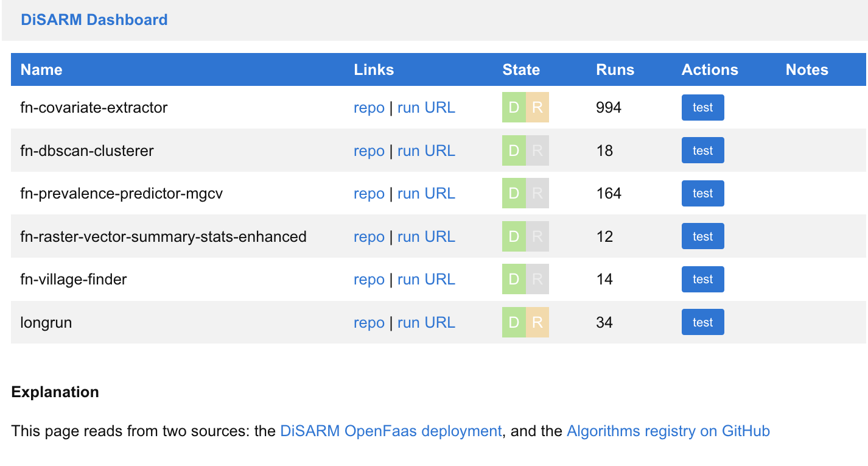
Task: Click orange R state badge for longrun
Action: click(x=537, y=322)
